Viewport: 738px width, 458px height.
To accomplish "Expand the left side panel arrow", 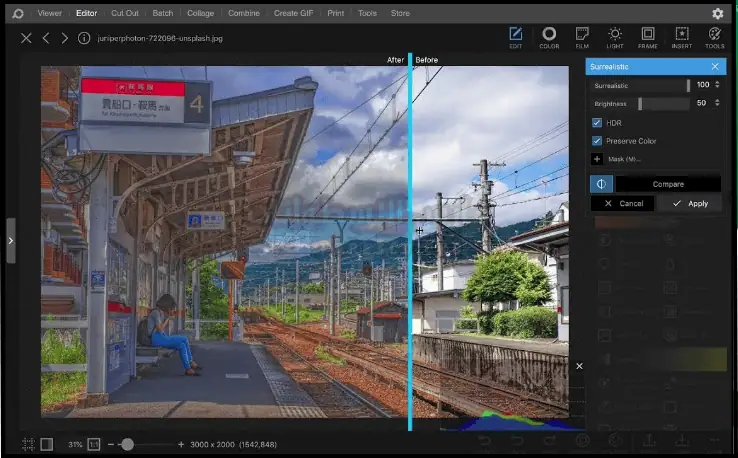I will point(10,240).
